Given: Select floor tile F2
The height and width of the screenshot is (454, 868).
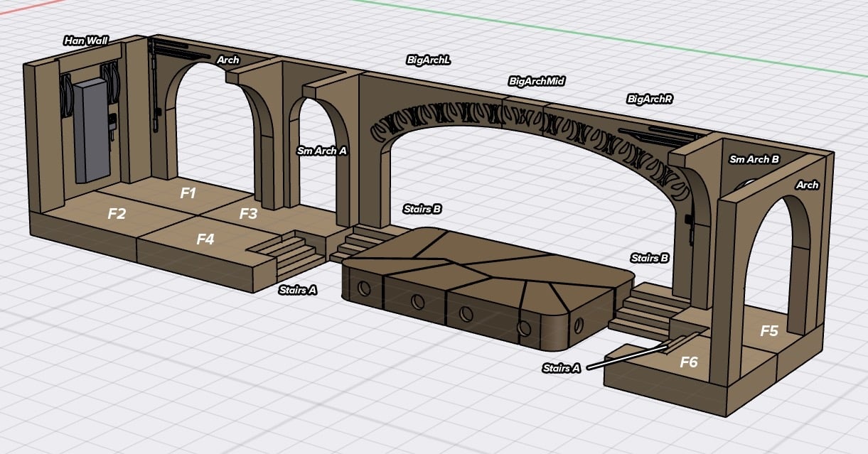Looking at the screenshot, I should tap(117, 212).
